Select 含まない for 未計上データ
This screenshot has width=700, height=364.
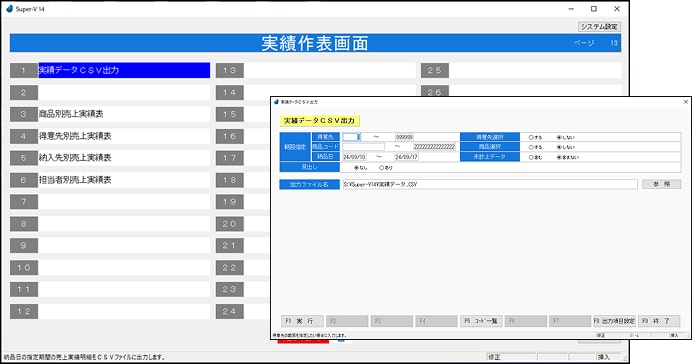567,157
